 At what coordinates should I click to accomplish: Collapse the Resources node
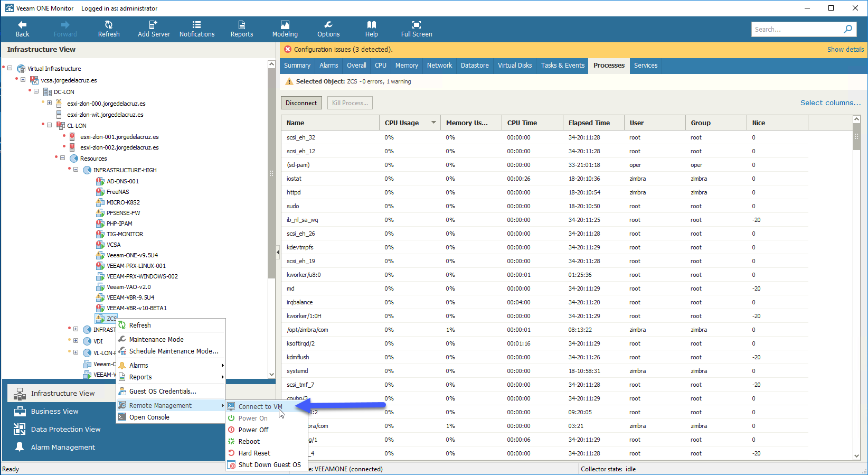62,158
